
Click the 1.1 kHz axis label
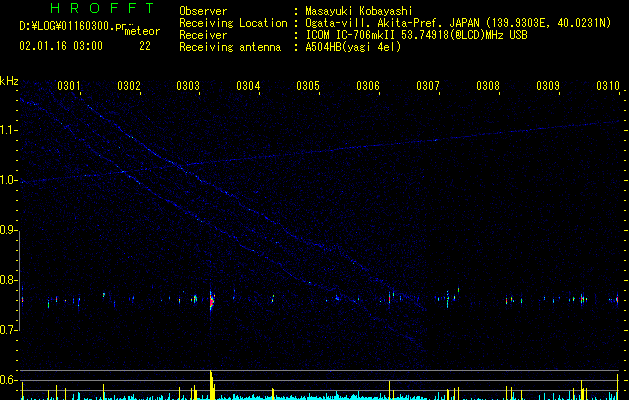point(9,130)
